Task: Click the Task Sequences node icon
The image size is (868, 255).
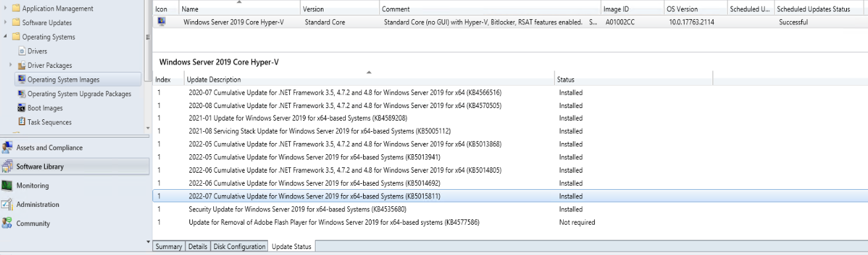Action: 22,122
